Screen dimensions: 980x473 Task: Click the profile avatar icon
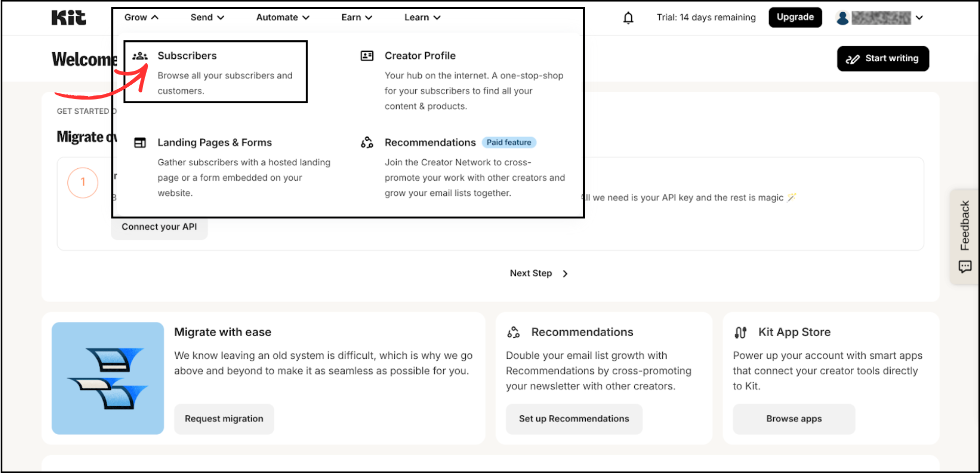(x=843, y=18)
